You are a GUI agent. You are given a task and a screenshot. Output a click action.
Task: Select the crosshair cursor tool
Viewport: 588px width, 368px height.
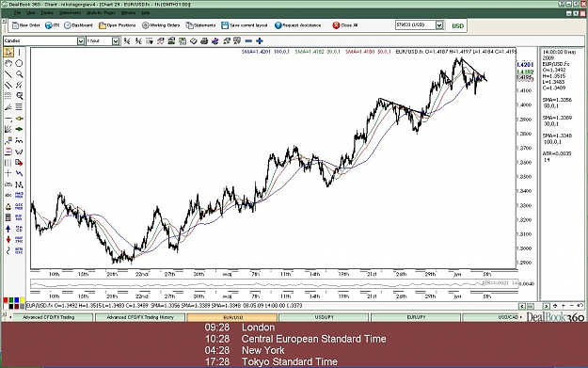pyautogui.click(x=8, y=173)
